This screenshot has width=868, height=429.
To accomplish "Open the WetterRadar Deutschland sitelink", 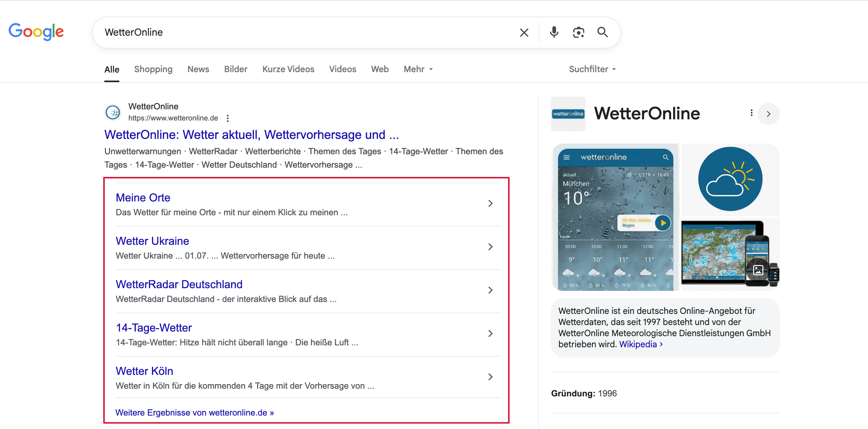I will (179, 284).
